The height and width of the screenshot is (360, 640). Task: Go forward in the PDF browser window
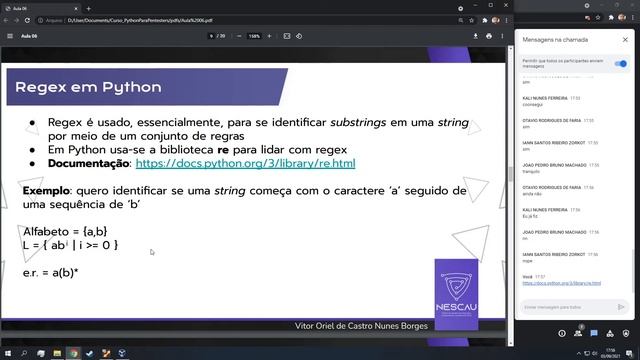(16, 20)
